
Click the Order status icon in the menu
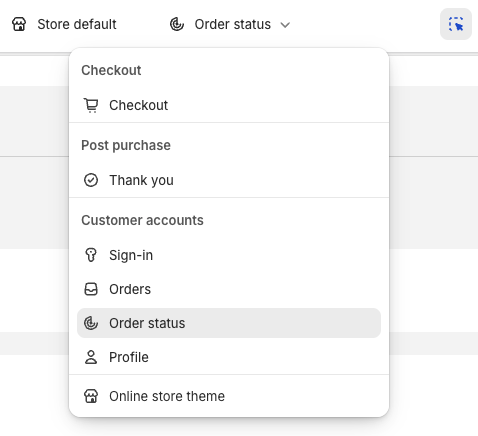coord(91,323)
